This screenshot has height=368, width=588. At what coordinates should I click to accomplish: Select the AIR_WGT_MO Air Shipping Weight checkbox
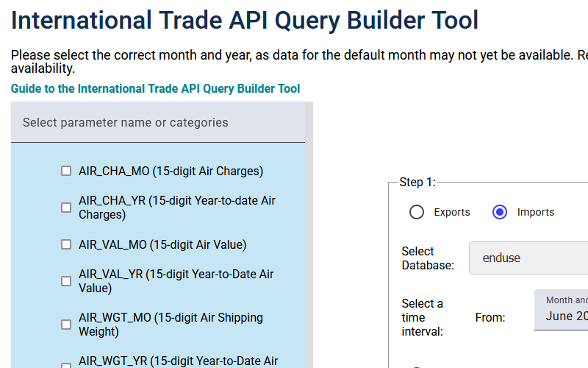[x=66, y=325]
